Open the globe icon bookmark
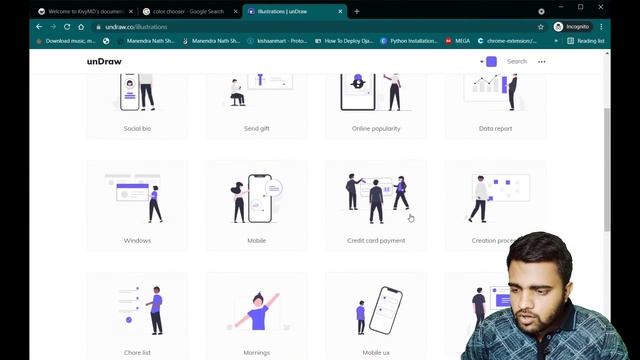 106,41
